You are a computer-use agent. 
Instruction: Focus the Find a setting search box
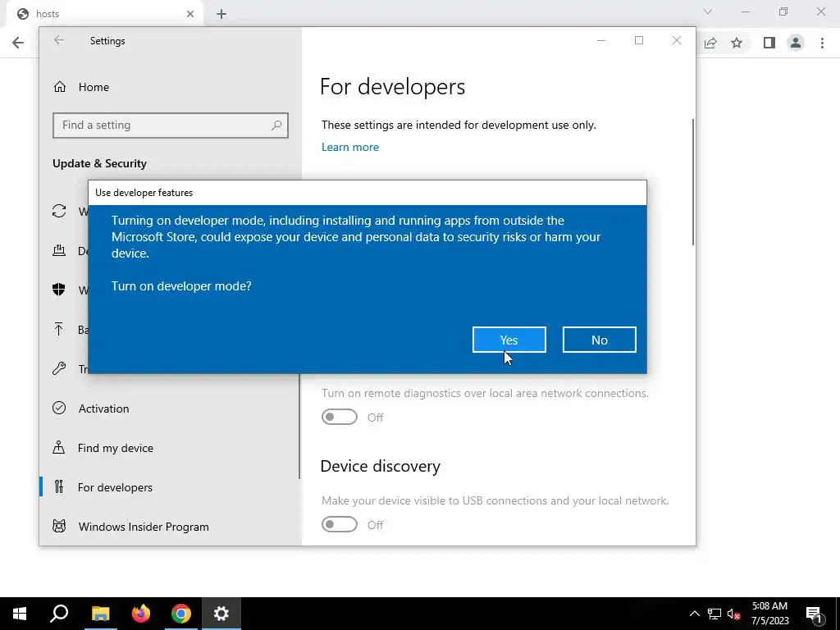click(x=171, y=126)
